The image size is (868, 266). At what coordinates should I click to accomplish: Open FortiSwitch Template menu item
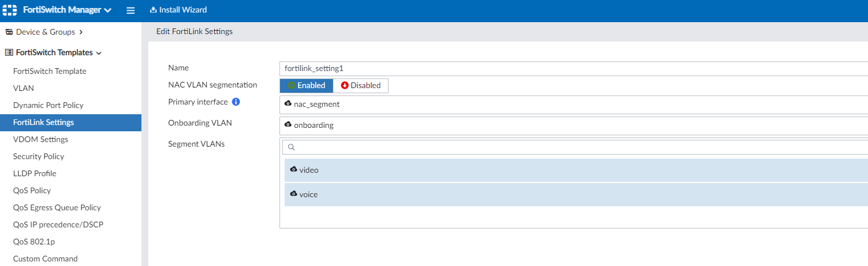[50, 71]
